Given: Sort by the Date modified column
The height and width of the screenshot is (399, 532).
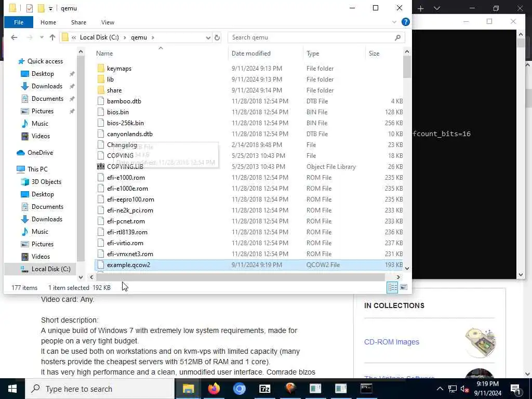Looking at the screenshot, I should tap(251, 54).
